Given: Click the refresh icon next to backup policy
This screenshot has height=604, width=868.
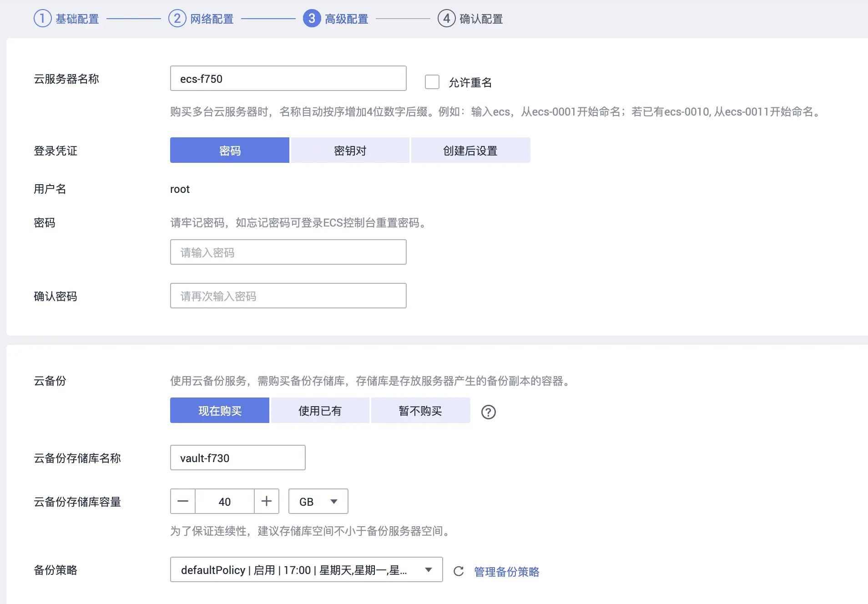Looking at the screenshot, I should [x=458, y=572].
